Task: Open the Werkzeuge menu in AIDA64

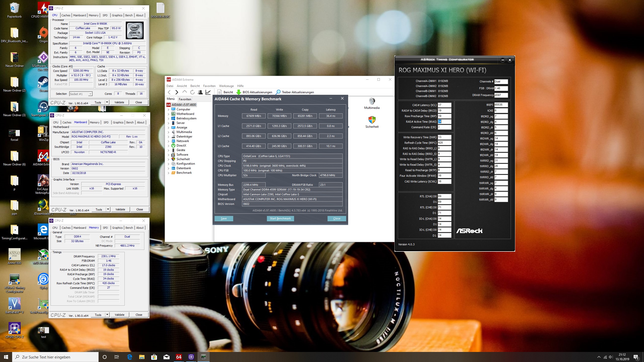Action: tap(226, 86)
